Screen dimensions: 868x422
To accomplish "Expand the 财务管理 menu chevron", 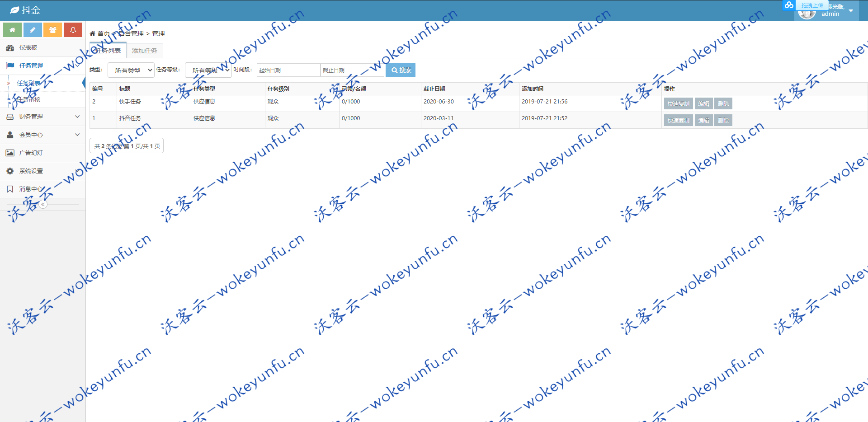I will click(77, 117).
